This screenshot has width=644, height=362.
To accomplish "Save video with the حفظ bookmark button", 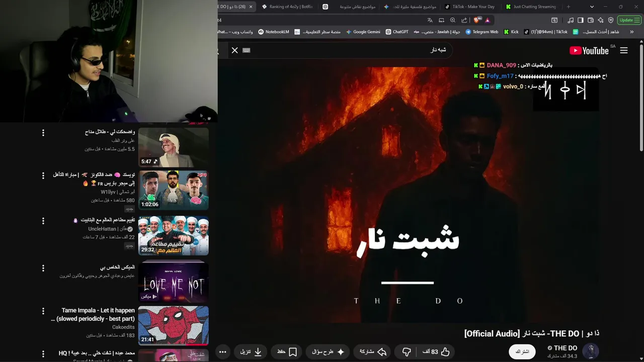I will [287, 352].
